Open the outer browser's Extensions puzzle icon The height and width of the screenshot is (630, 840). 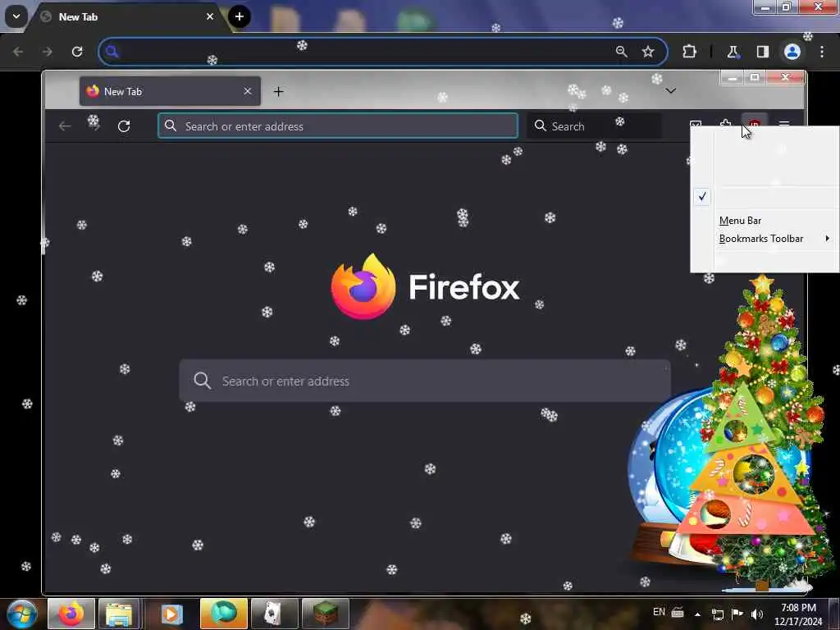pos(689,52)
